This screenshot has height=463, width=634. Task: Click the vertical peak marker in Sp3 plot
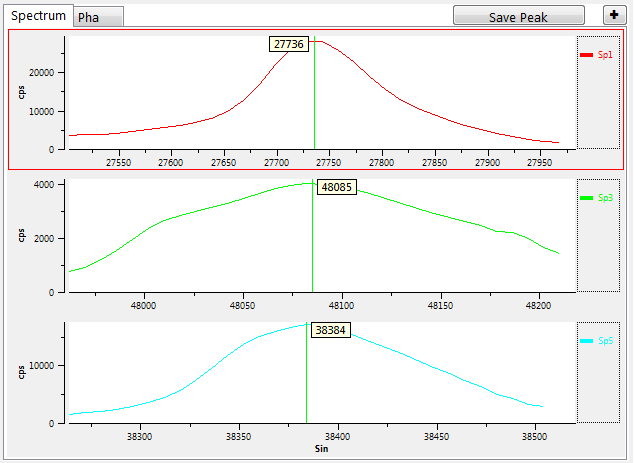pyautogui.click(x=312, y=250)
